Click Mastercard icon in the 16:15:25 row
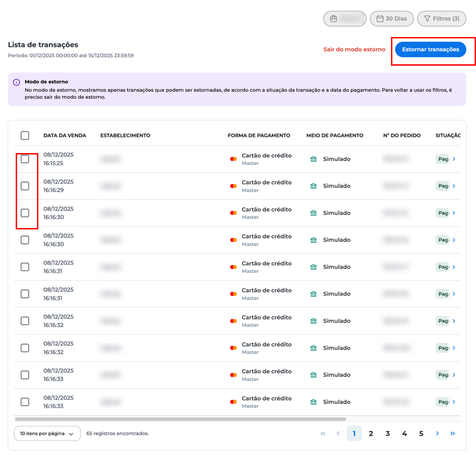The width and height of the screenshot is (476, 457). click(x=233, y=159)
